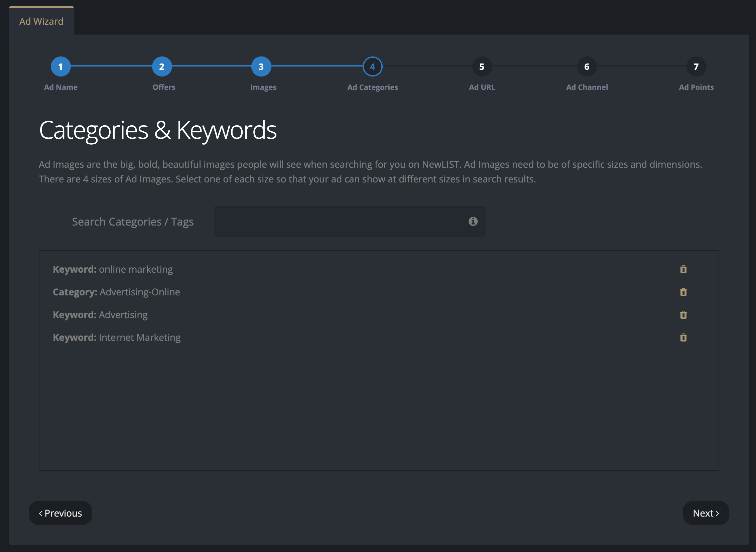Delete the 'Advertising' keyword row
Screen dimensions: 756x552
683,315
